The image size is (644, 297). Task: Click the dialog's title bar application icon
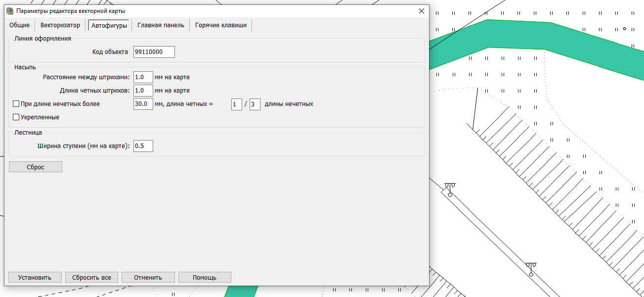click(10, 11)
